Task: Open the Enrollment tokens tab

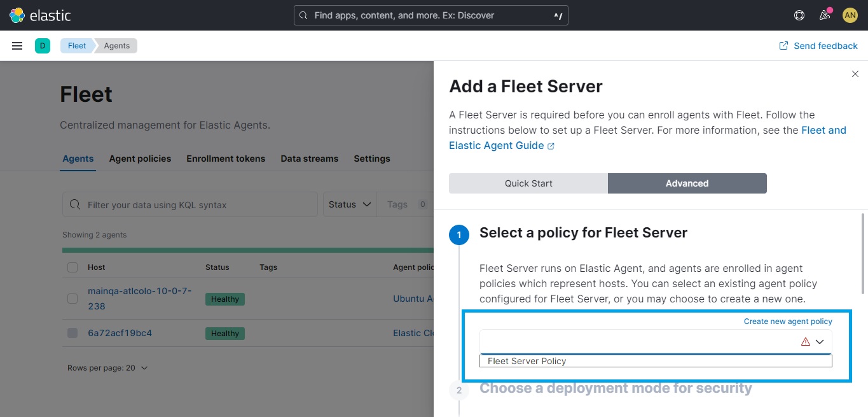Action: pyautogui.click(x=226, y=159)
